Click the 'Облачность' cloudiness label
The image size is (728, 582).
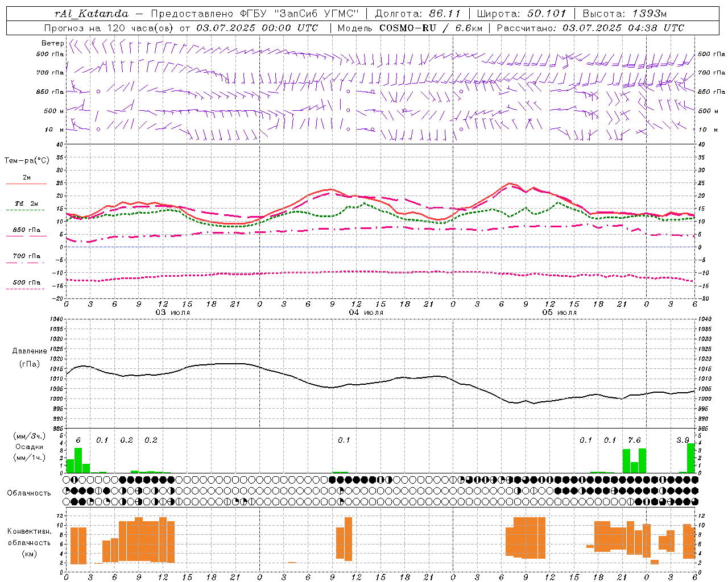click(29, 493)
